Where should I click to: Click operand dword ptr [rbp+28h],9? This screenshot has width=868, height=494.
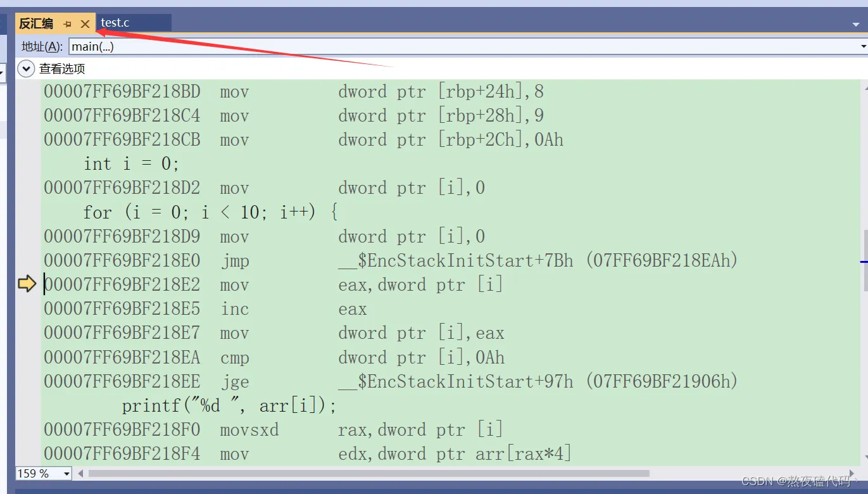click(x=441, y=116)
